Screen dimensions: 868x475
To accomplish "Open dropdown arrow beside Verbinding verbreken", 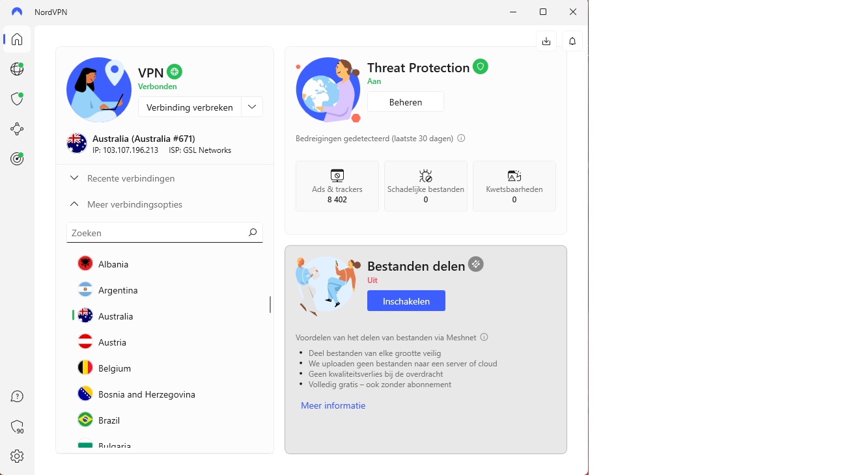I will pos(252,107).
